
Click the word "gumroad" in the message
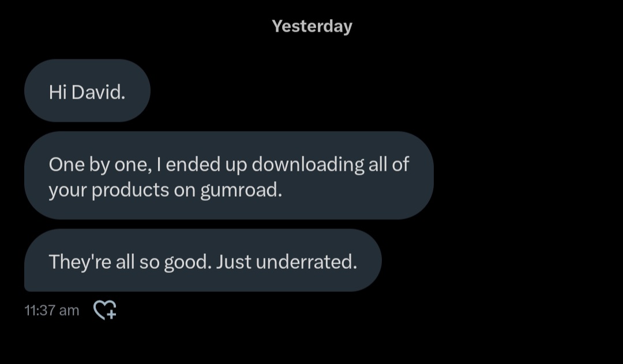click(x=241, y=190)
